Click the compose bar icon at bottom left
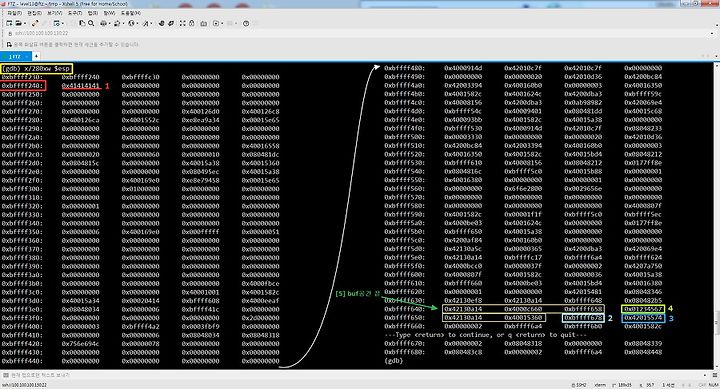This screenshot has height=389, width=720. click(x=6, y=375)
